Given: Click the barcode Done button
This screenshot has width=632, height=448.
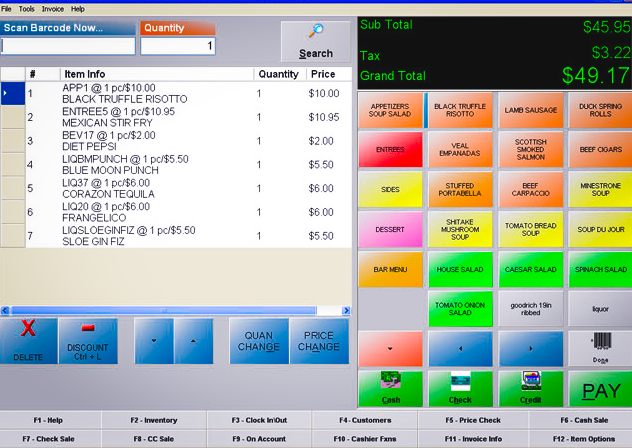Looking at the screenshot, I should [x=600, y=349].
